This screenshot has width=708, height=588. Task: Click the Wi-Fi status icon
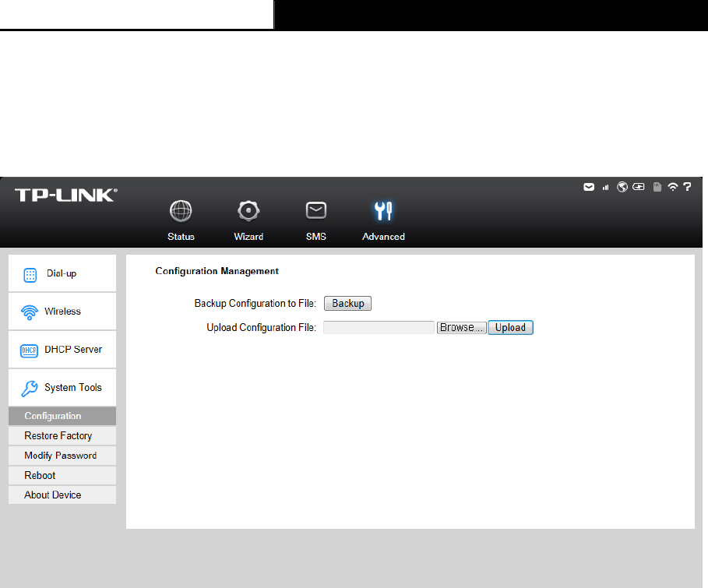click(x=673, y=187)
